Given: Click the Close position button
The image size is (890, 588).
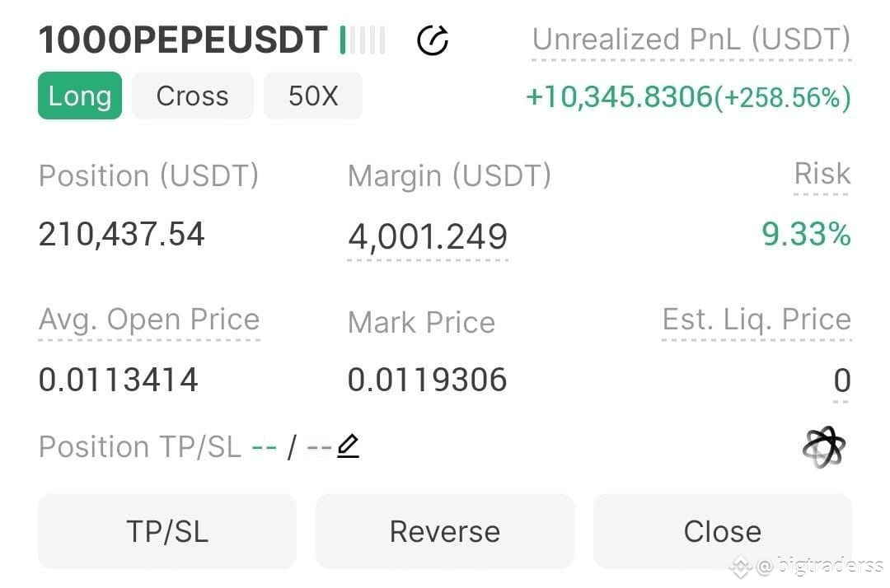Looking at the screenshot, I should 723,531.
